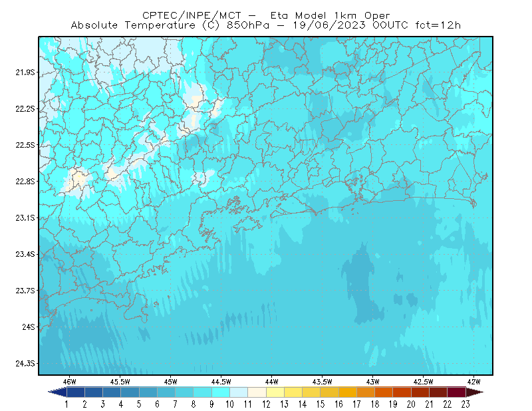Click the legend swatch between 22 and 23
Screen dimensions: 532x411
tap(457, 392)
